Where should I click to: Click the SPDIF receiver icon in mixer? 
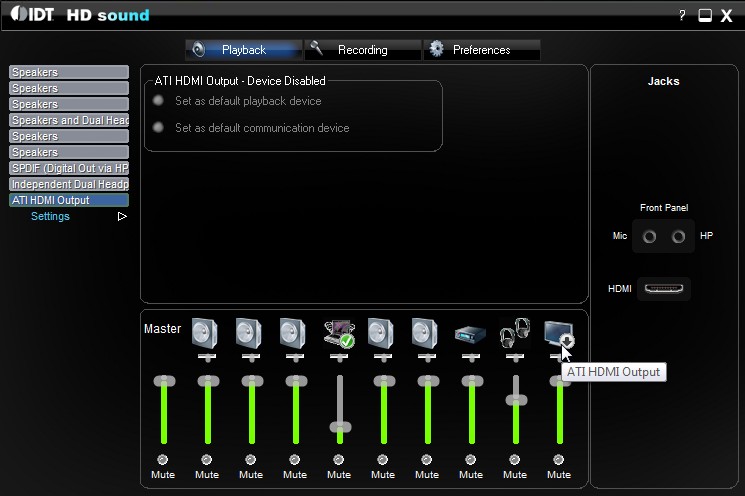[x=470, y=334]
